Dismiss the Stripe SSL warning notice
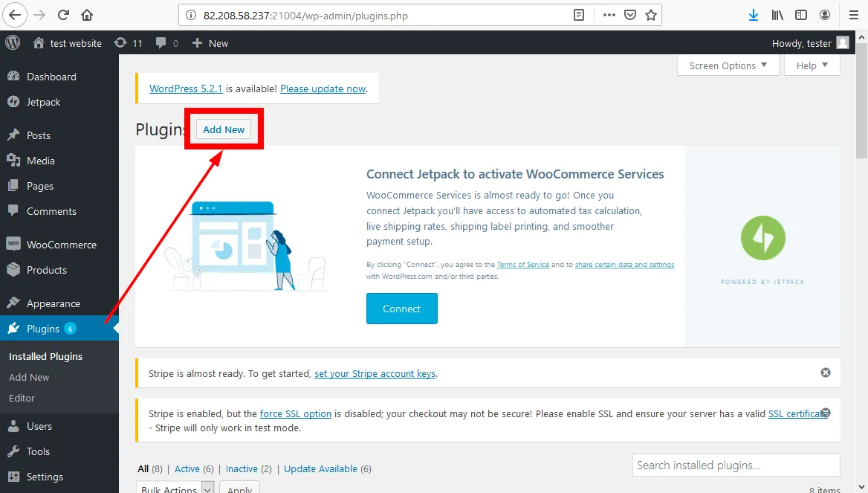Viewport: 868px width, 493px height. pyautogui.click(x=826, y=413)
